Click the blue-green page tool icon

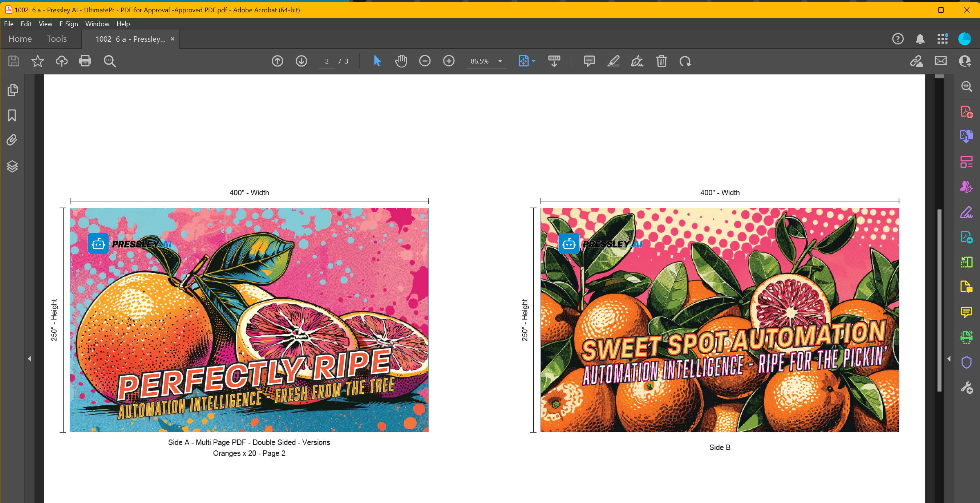click(966, 237)
